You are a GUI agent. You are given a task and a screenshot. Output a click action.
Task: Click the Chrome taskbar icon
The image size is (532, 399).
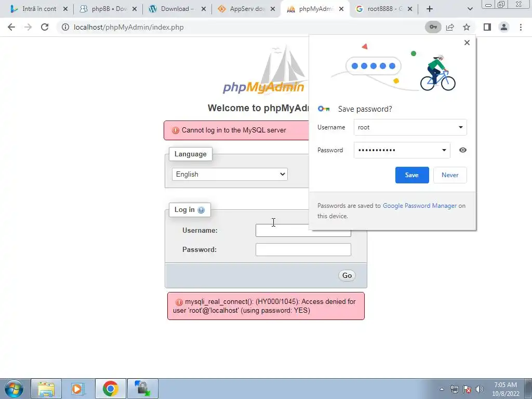pyautogui.click(x=110, y=389)
